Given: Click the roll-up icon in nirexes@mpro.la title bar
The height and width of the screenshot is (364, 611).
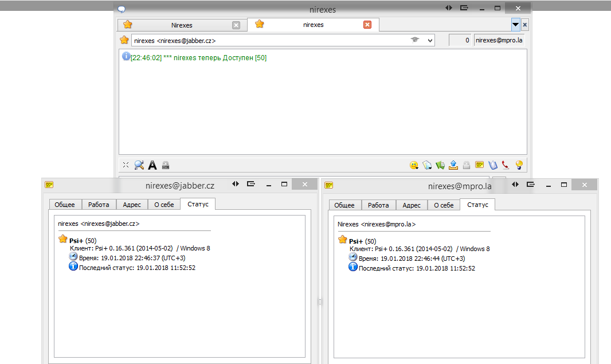Looking at the screenshot, I should pos(531,185).
